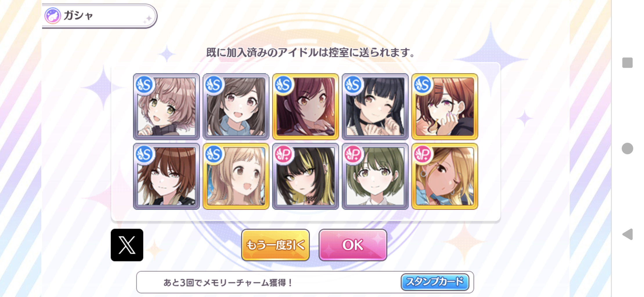The height and width of the screenshot is (297, 644).
Task: Select the dark brown long-haired idol card
Action: pyautogui.click(x=236, y=106)
